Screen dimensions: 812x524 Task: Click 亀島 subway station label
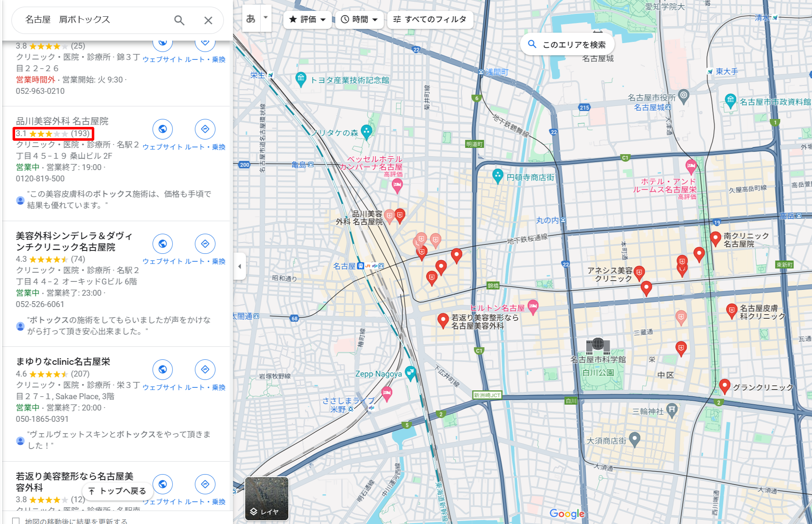tap(299, 165)
